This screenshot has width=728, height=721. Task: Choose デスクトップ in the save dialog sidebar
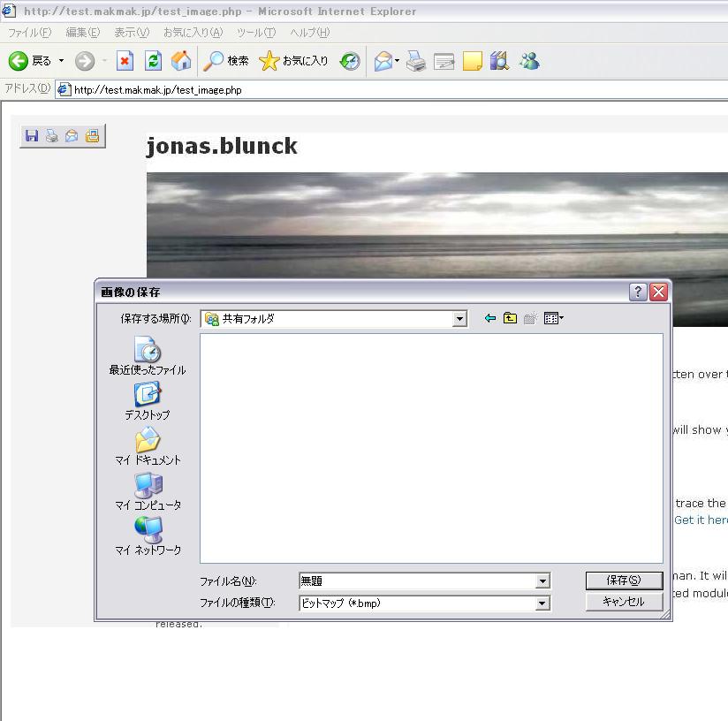[148, 400]
